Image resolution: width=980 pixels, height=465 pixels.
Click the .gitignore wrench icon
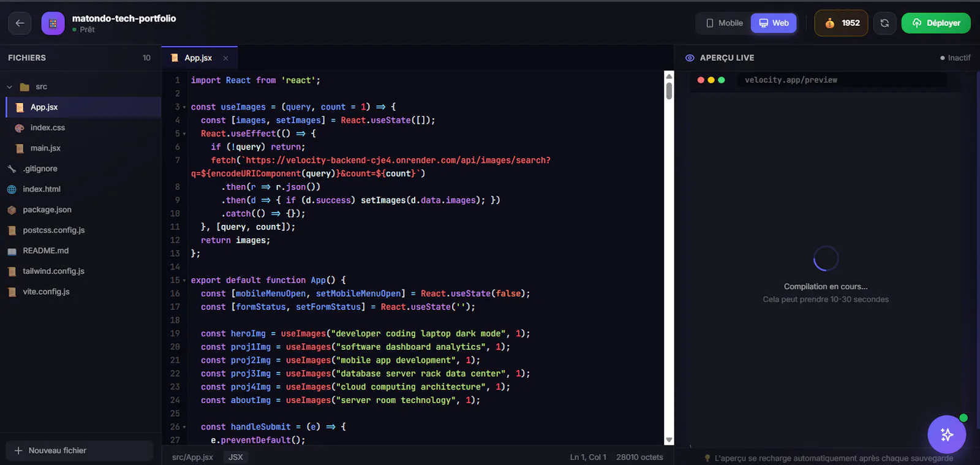[x=12, y=169]
